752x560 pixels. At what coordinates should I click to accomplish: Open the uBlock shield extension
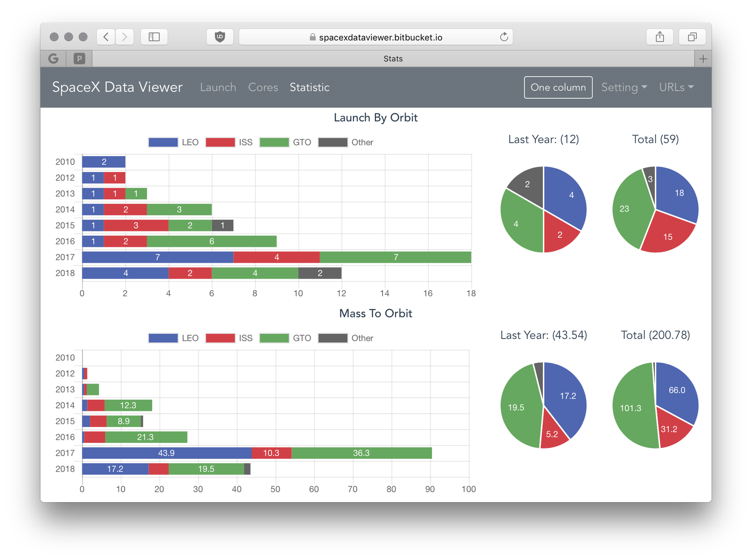point(219,37)
